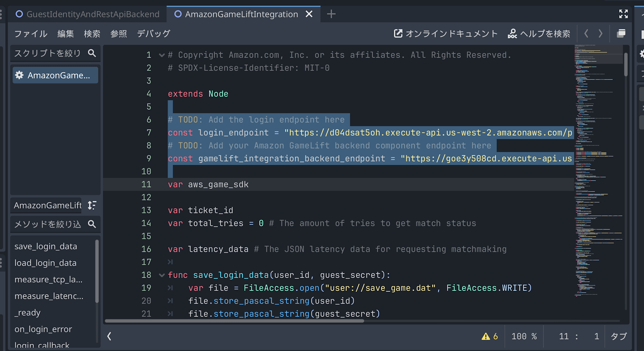Open the 編集 menu
Image resolution: width=644 pixels, height=351 pixels.
(66, 33)
